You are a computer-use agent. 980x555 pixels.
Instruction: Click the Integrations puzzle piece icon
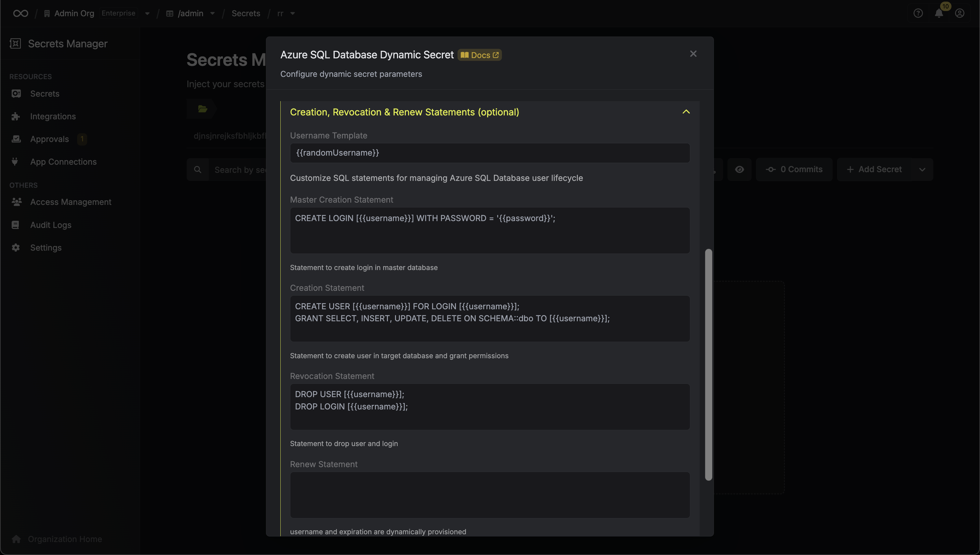coord(16,116)
